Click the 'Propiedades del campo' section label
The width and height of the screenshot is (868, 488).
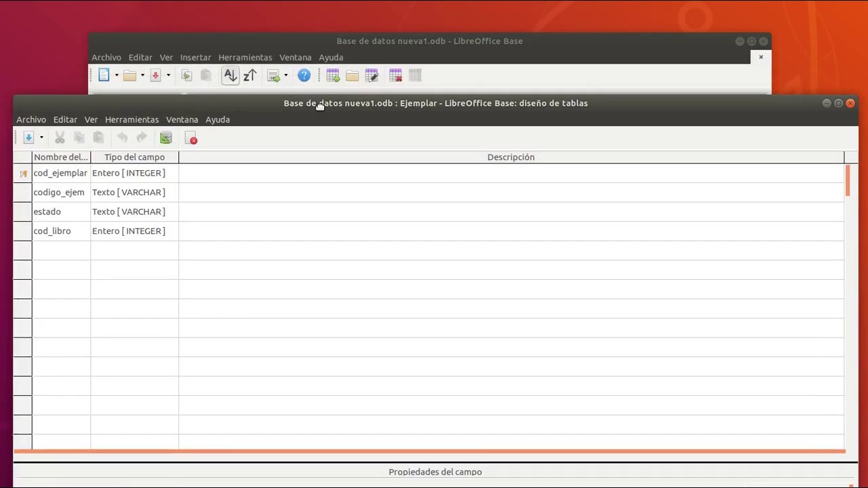(x=435, y=472)
